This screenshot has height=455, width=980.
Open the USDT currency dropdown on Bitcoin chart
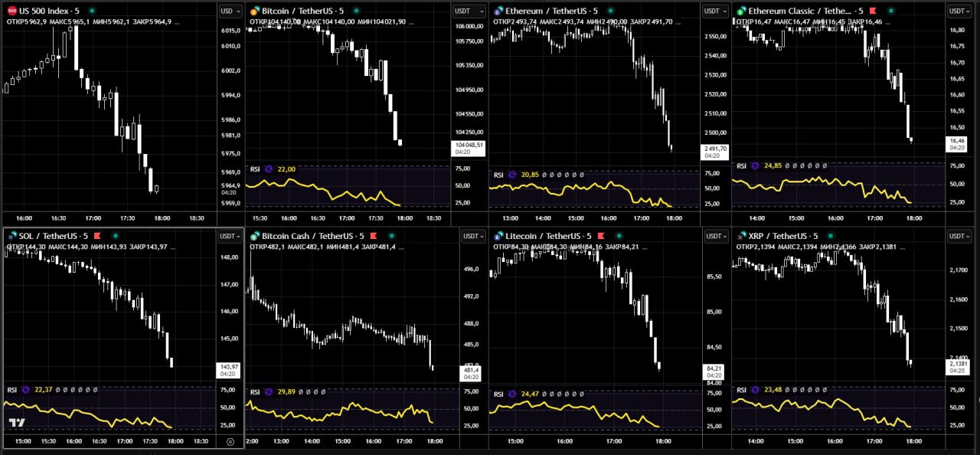(x=468, y=11)
